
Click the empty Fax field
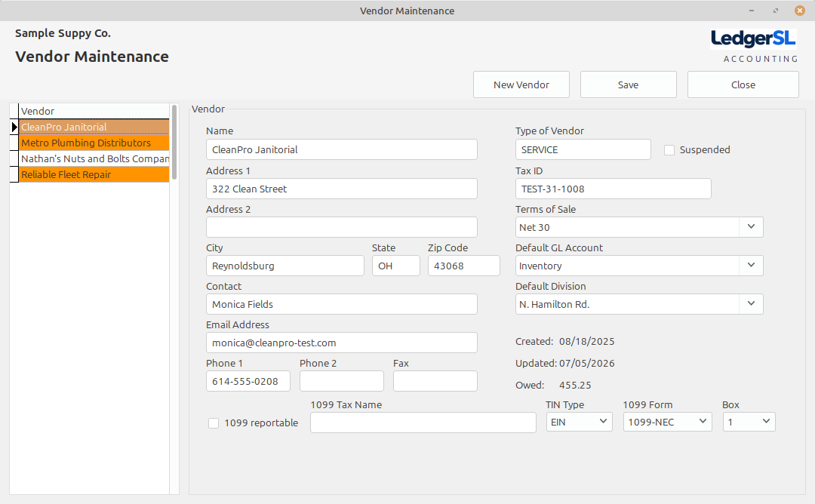[435, 381]
